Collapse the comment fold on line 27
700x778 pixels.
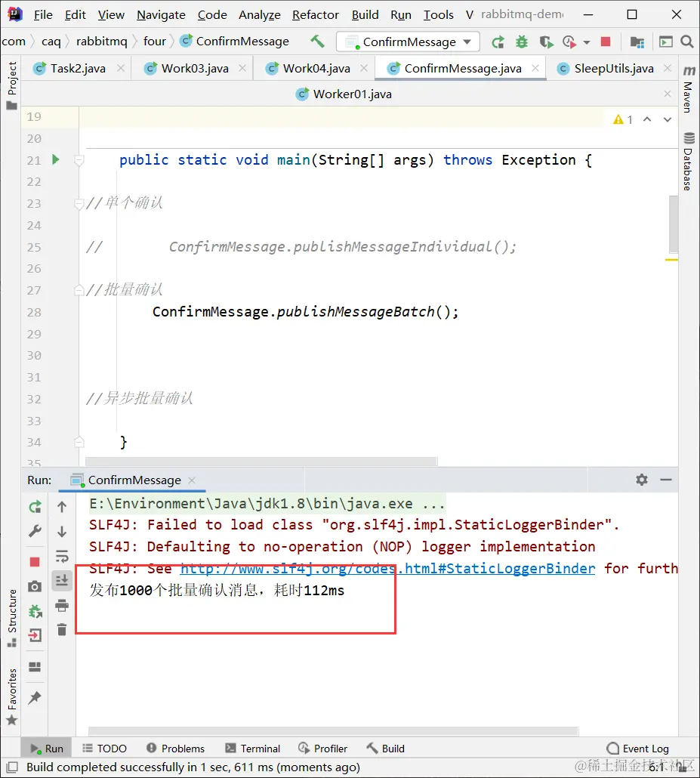coord(79,290)
